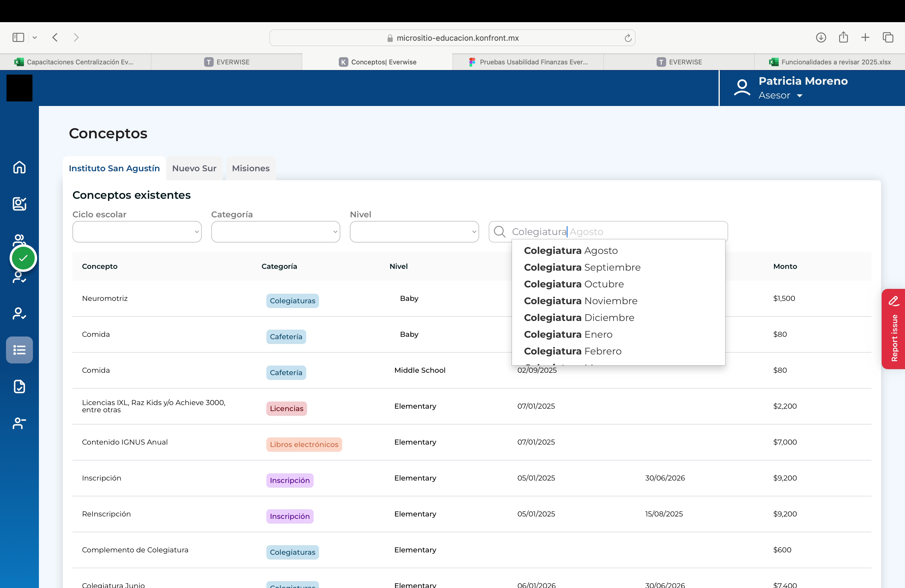Click the concepts list icon in sidebar
The image size is (905, 588).
[x=19, y=349]
